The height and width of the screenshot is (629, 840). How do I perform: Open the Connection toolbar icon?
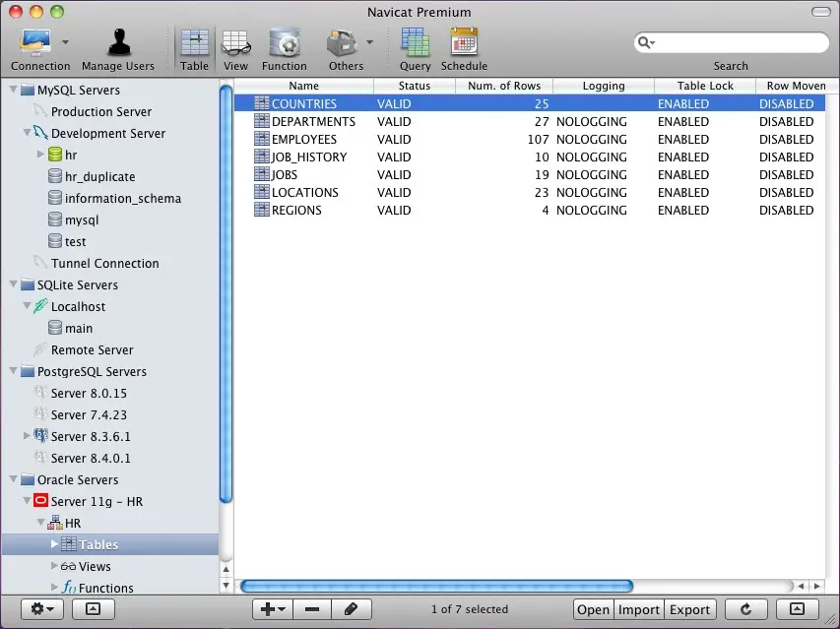pos(35,43)
